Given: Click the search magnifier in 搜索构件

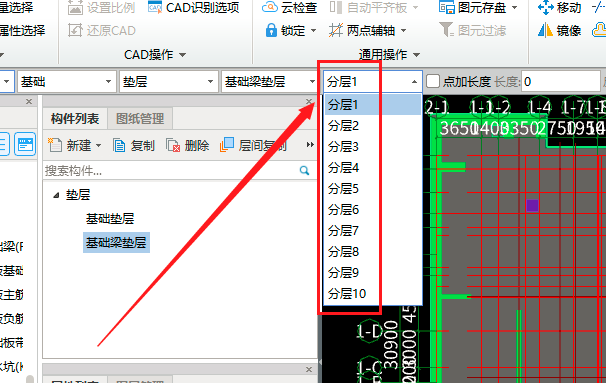Looking at the screenshot, I should click(304, 170).
